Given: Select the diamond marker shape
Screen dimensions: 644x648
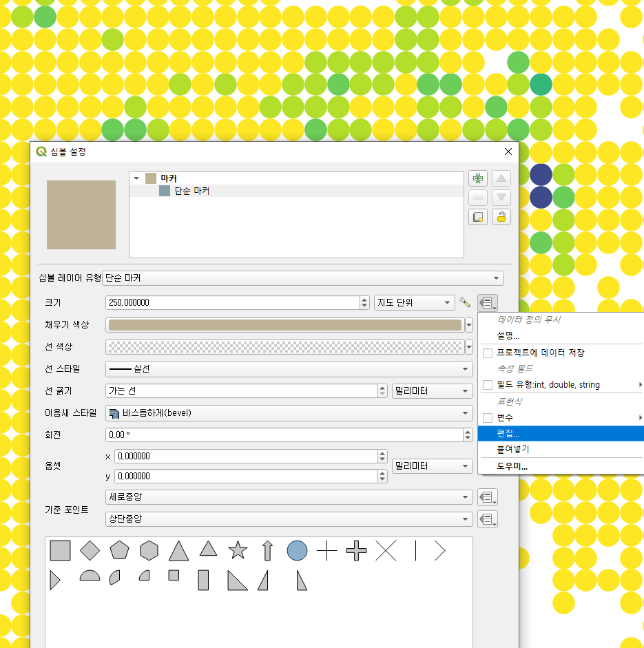Looking at the screenshot, I should click(x=90, y=550).
